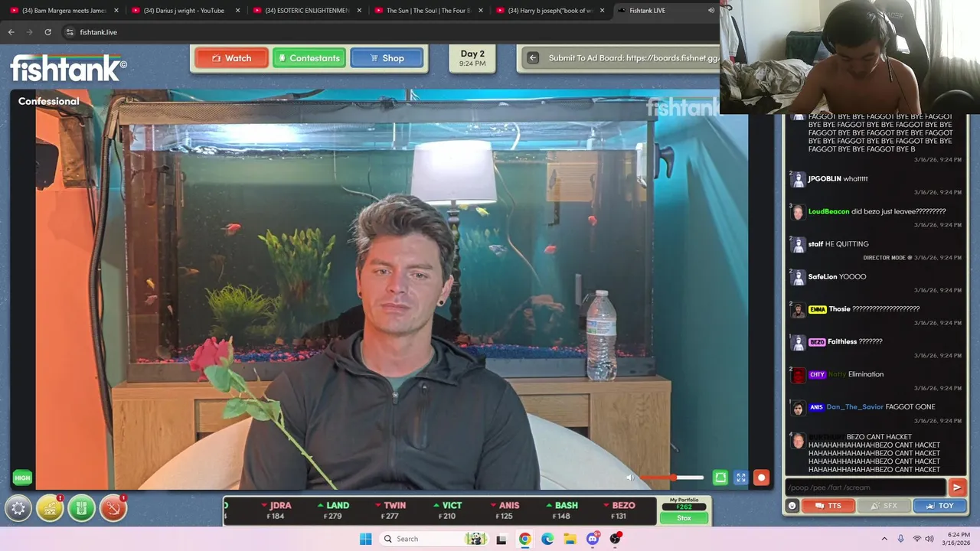Mute the stream volume speaker icon
This screenshot has width=980, height=551.
(x=629, y=478)
